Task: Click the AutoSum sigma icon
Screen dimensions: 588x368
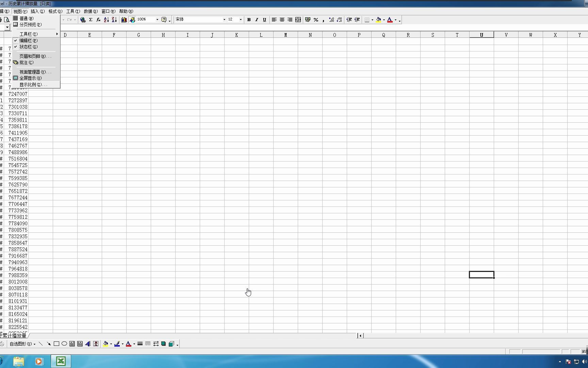Action: pos(91,20)
